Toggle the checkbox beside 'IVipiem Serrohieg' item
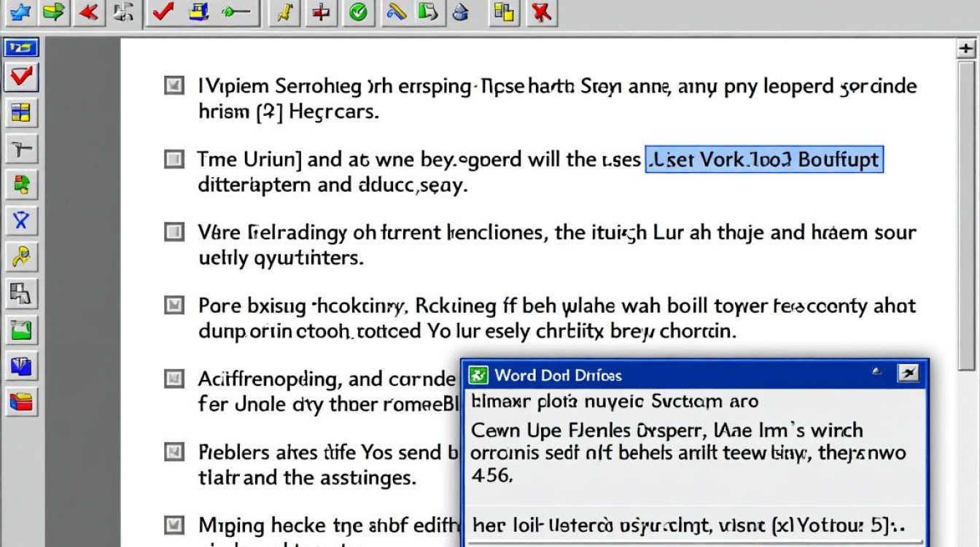This screenshot has width=980, height=547. point(173,86)
